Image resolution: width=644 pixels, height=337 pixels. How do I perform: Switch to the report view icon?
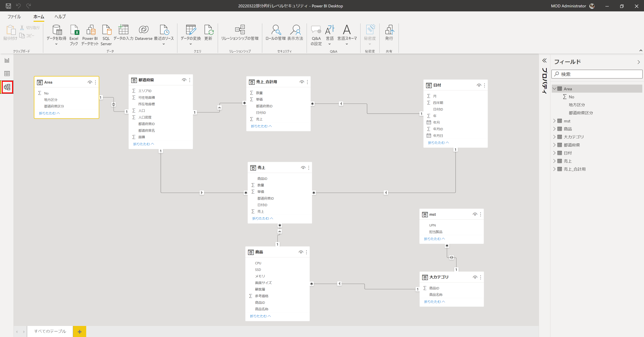tap(7, 60)
